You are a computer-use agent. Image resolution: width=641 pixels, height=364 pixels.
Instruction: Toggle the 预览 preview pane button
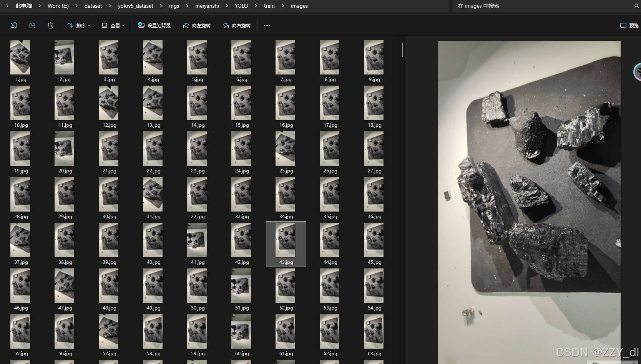[629, 25]
